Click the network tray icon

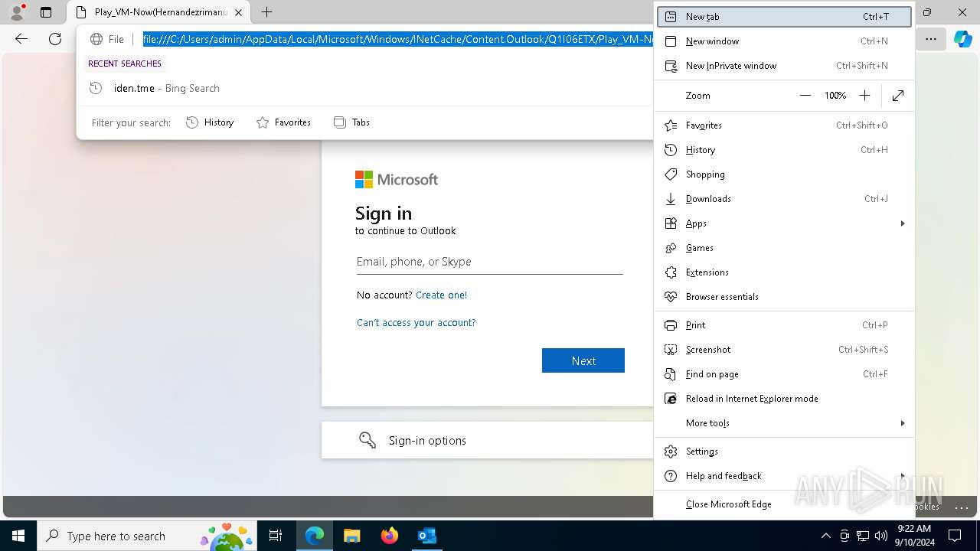click(862, 536)
